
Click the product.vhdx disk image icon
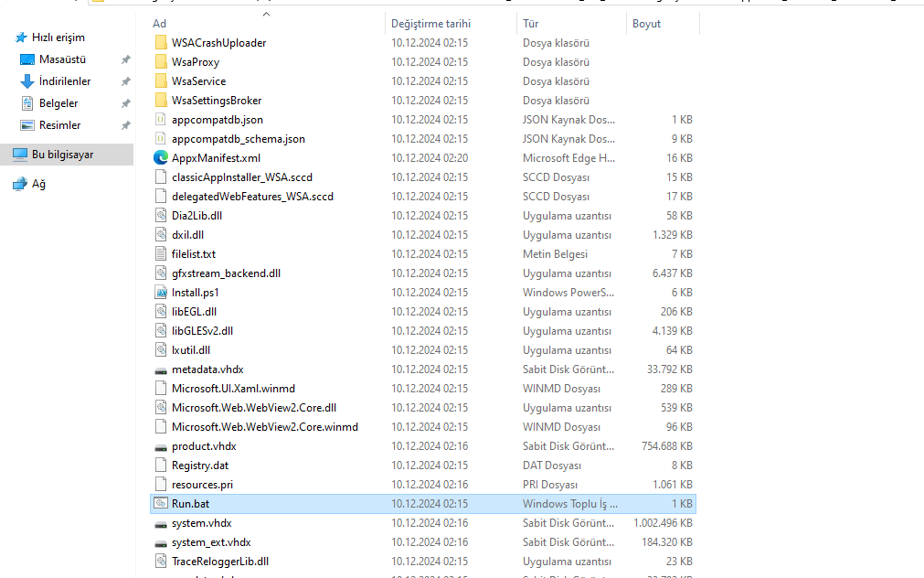[x=161, y=448]
